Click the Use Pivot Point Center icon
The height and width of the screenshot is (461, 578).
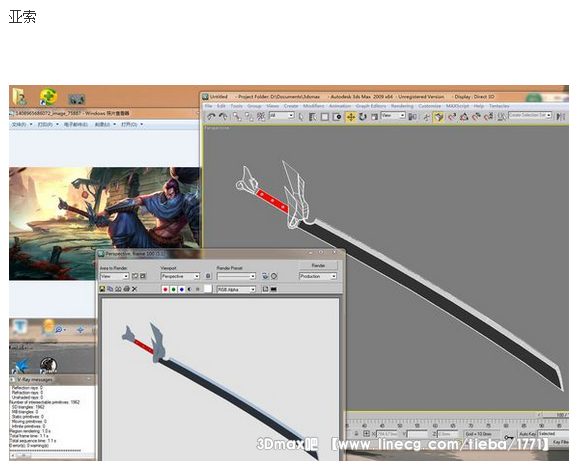click(x=412, y=117)
